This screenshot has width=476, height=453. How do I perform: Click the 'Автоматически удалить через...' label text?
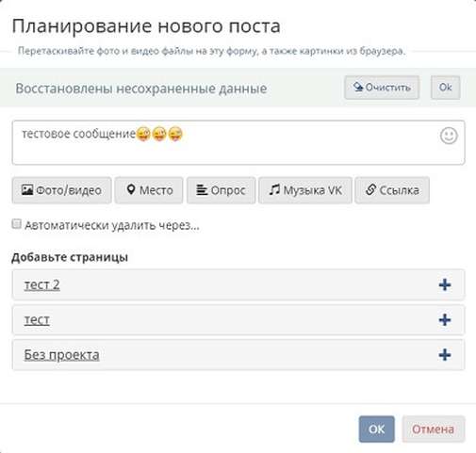click(112, 225)
